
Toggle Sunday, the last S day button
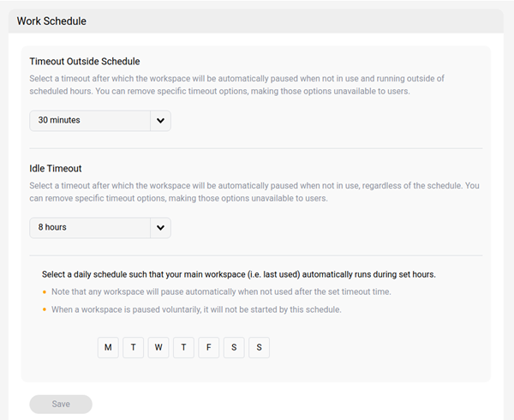tap(259, 347)
